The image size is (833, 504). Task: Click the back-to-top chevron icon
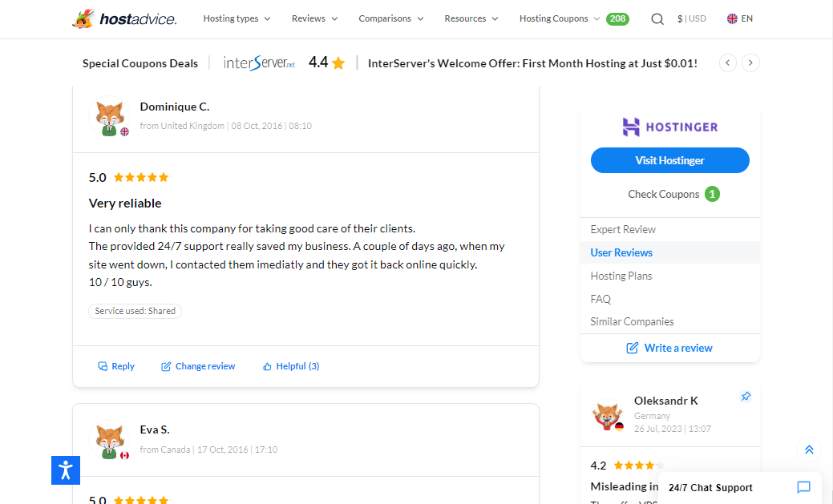[808, 450]
